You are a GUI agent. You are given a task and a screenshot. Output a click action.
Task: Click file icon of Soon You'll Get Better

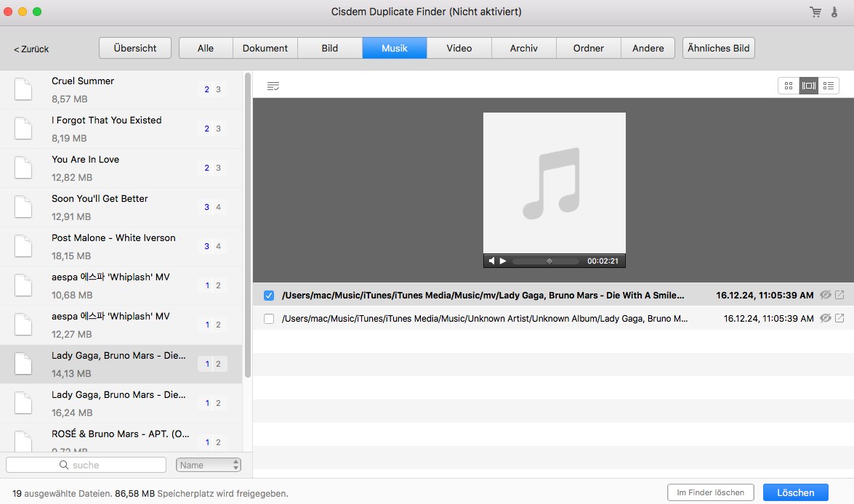pos(23,207)
